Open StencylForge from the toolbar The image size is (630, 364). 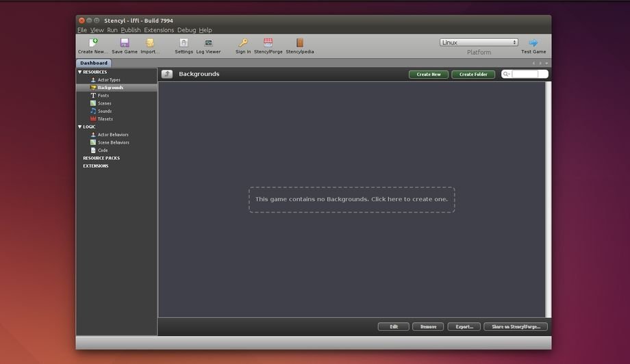[268, 43]
